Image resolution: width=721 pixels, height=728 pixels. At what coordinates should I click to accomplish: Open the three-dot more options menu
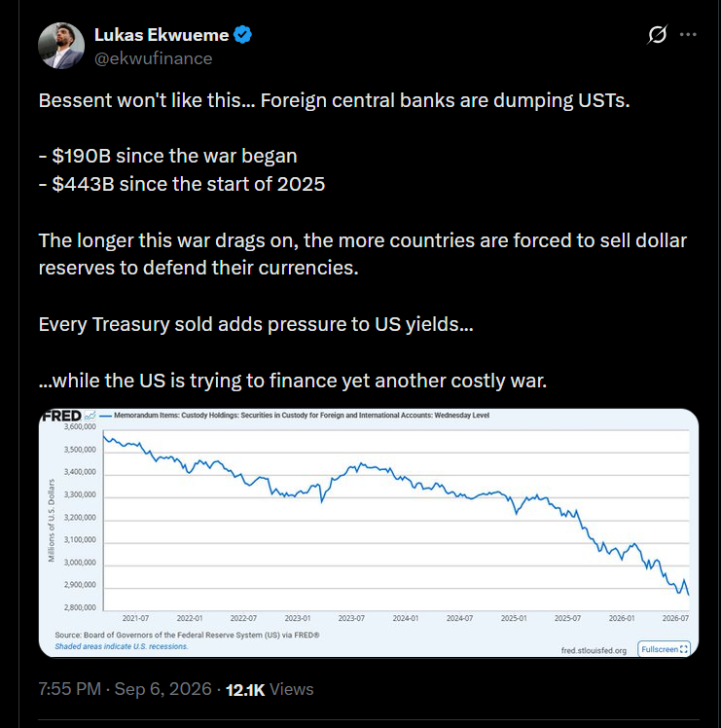click(688, 34)
